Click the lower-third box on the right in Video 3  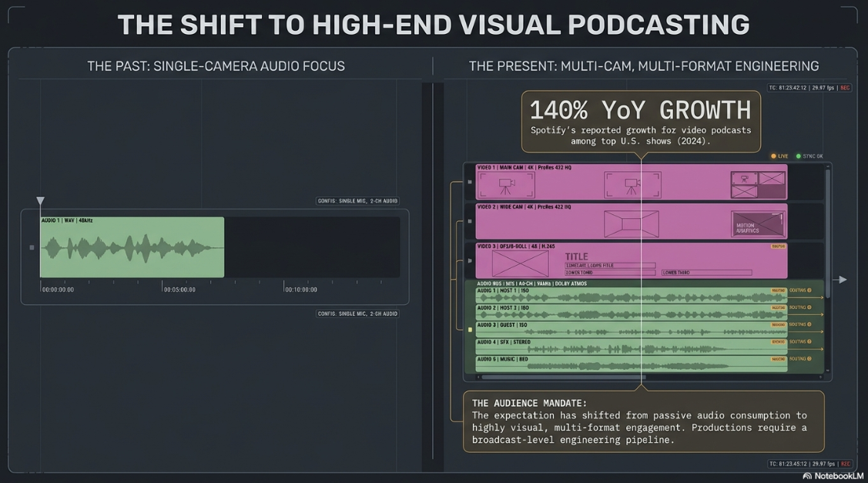(x=706, y=273)
